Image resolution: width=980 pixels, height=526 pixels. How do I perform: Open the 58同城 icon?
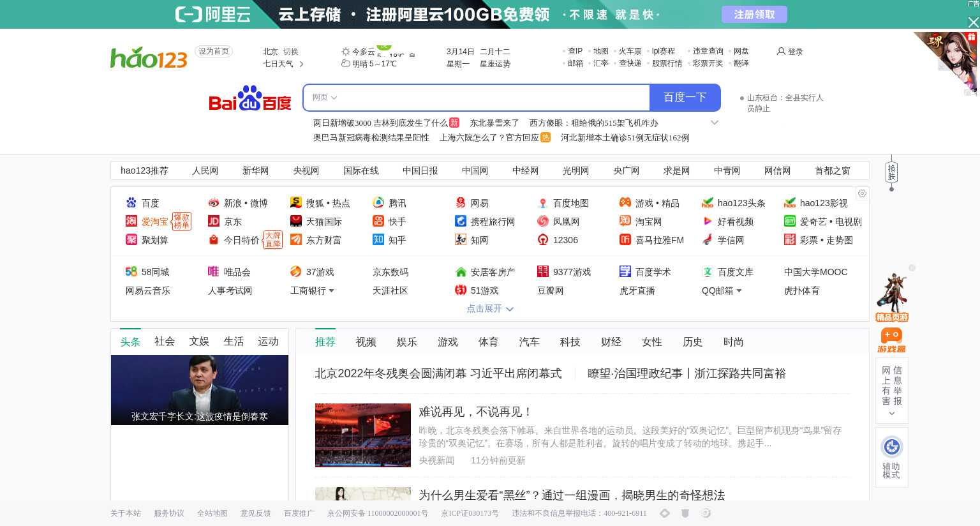[131, 272]
